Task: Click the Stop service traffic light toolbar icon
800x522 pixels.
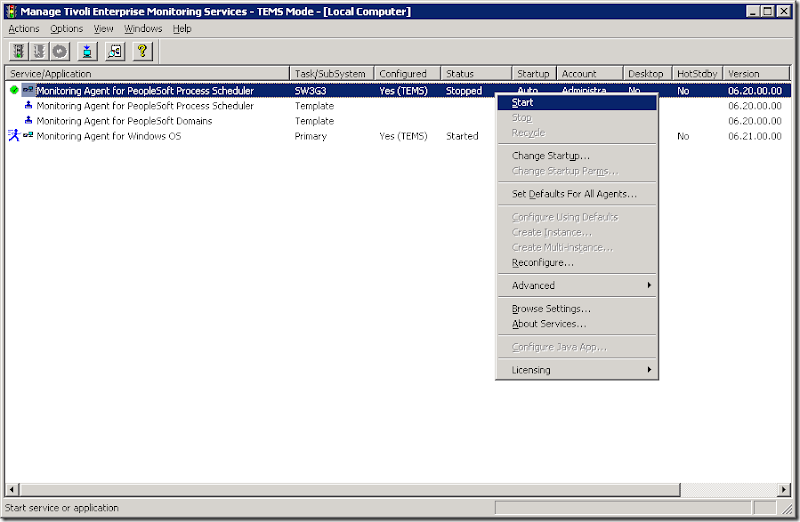Action: coord(39,52)
